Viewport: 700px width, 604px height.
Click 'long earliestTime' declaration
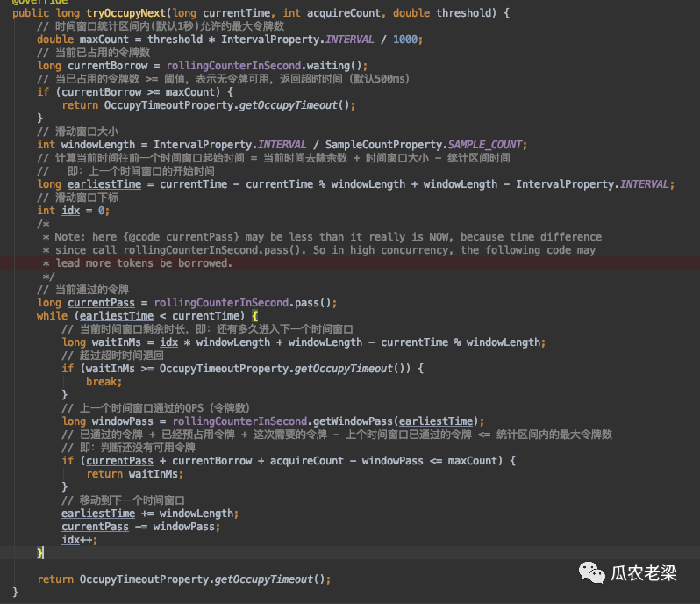point(89,184)
